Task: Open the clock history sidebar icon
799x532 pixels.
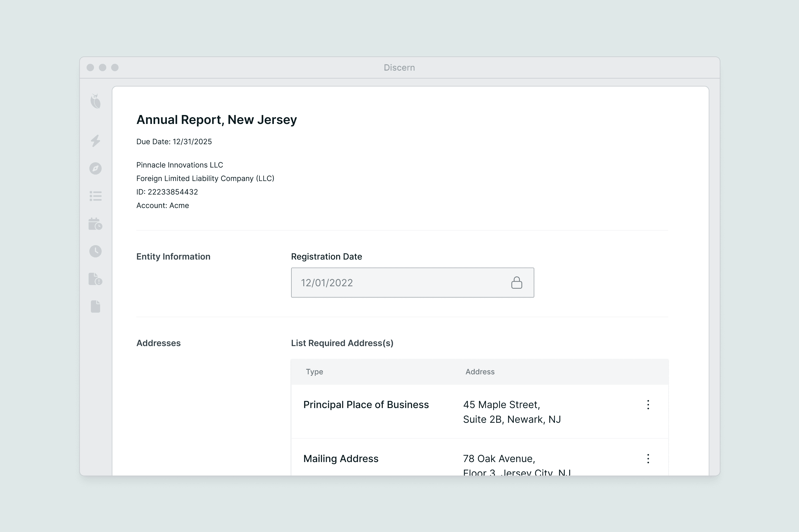Action: pyautogui.click(x=95, y=251)
